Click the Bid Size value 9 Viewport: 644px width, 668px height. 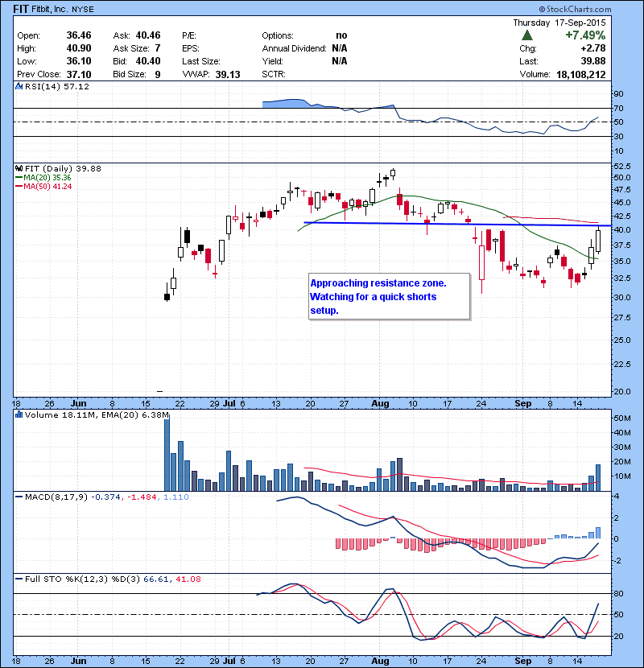point(158,75)
